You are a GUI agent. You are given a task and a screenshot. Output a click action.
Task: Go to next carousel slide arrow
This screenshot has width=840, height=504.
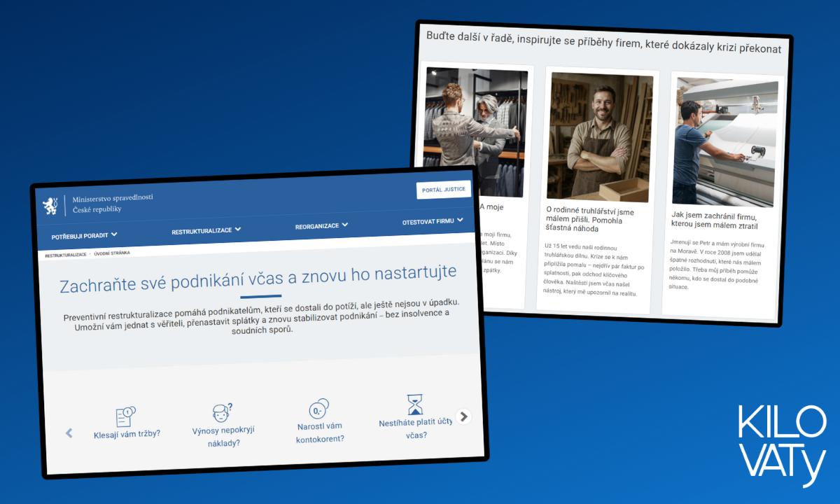(463, 416)
